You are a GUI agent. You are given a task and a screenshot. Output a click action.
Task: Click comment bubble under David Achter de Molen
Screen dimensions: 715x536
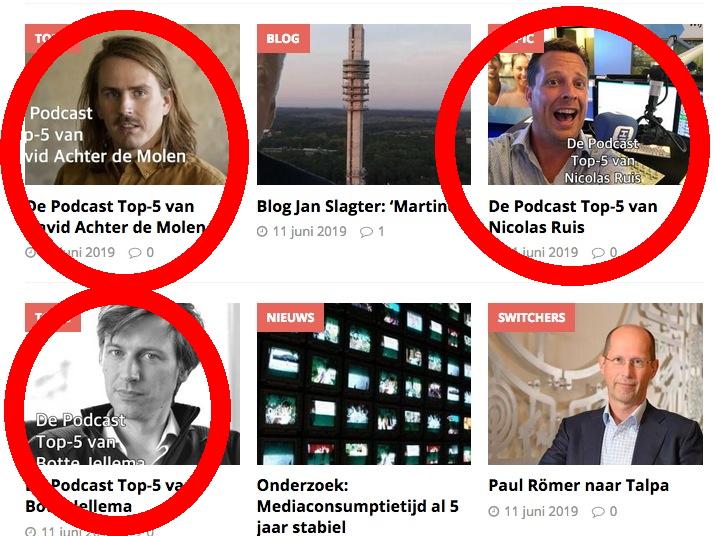point(135,253)
